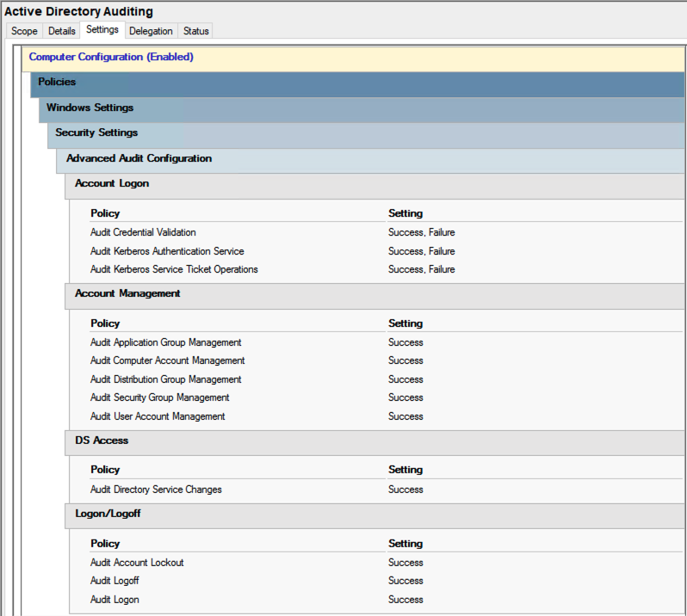Click the Audit Credential Validation policy

tap(143, 232)
